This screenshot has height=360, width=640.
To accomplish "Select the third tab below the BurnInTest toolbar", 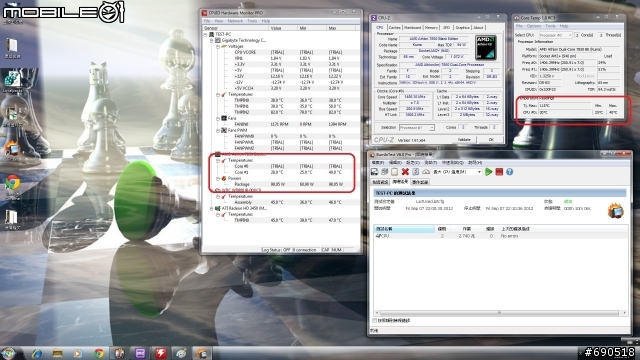I will click(x=420, y=182).
